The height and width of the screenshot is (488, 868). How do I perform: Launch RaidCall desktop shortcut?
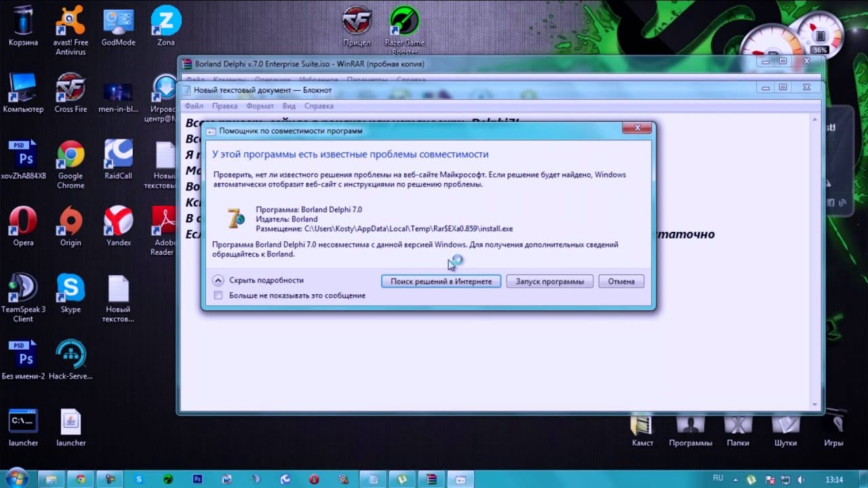coord(119,159)
